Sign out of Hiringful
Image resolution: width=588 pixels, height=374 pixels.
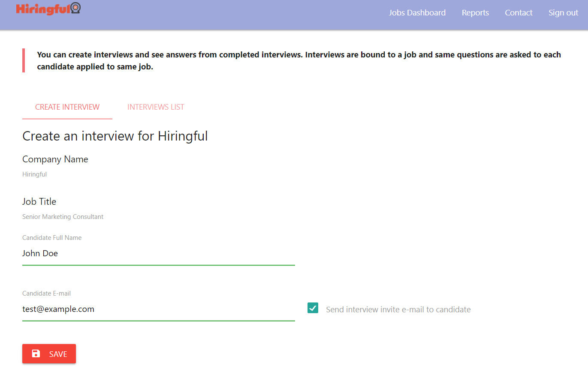(563, 12)
